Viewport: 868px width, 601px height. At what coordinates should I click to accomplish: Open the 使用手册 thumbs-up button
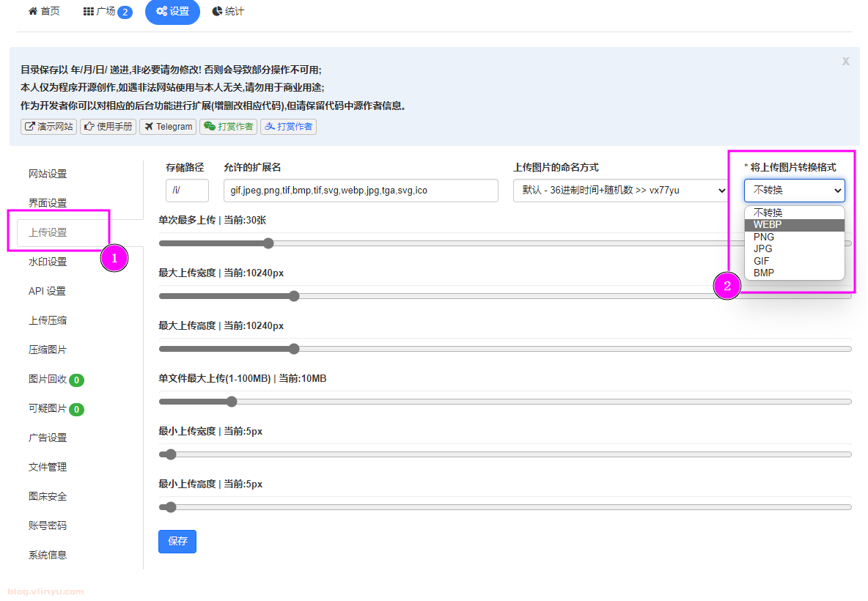[x=108, y=127]
